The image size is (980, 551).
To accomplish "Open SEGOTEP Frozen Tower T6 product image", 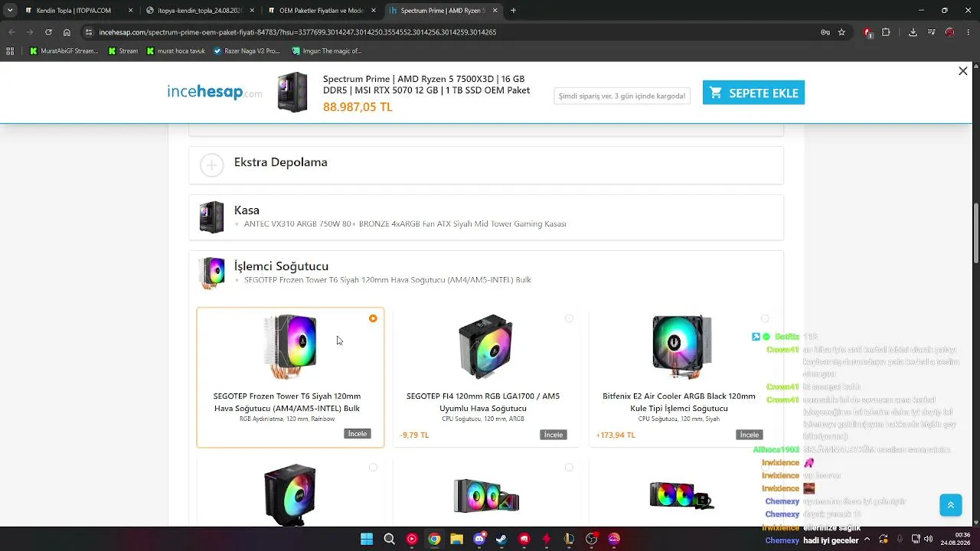I will point(290,346).
